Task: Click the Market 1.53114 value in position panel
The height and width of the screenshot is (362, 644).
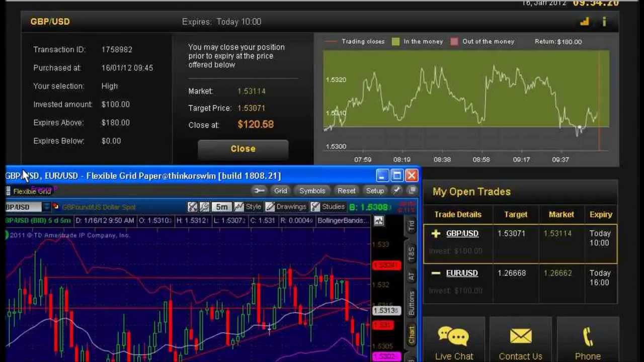Action: (252, 91)
